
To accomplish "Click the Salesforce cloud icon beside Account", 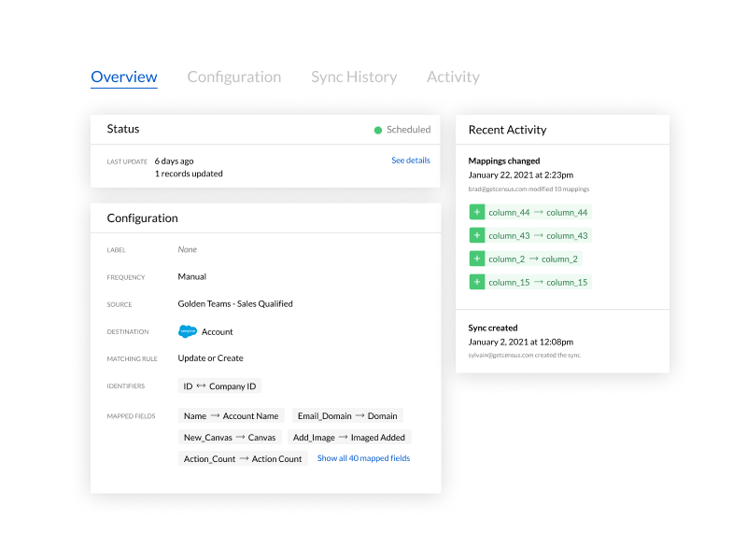I will pyautogui.click(x=188, y=331).
